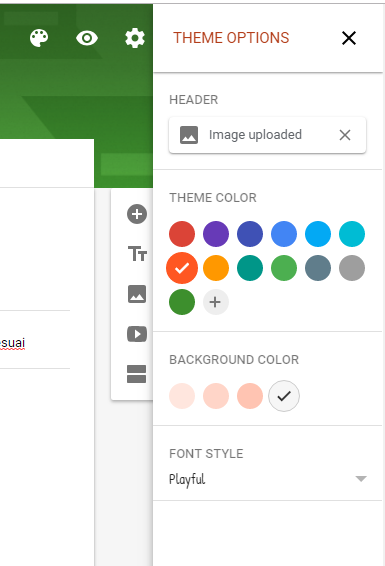
Task: Click the Playful font style value
Action: [187, 479]
